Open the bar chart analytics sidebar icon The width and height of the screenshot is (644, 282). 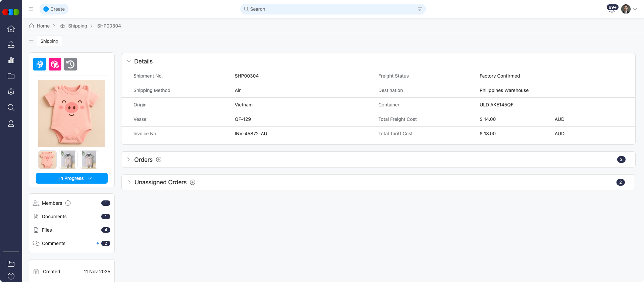coord(11,60)
